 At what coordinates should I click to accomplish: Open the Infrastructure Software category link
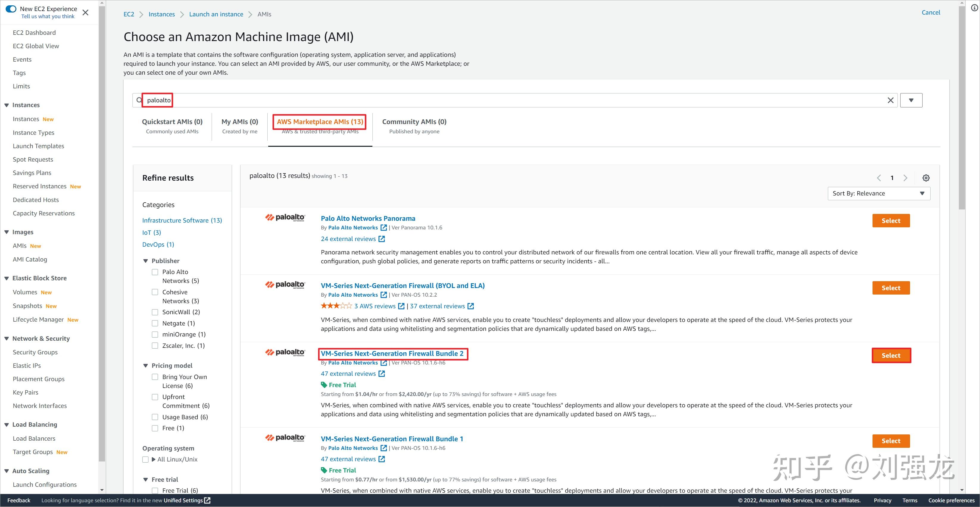pos(182,220)
